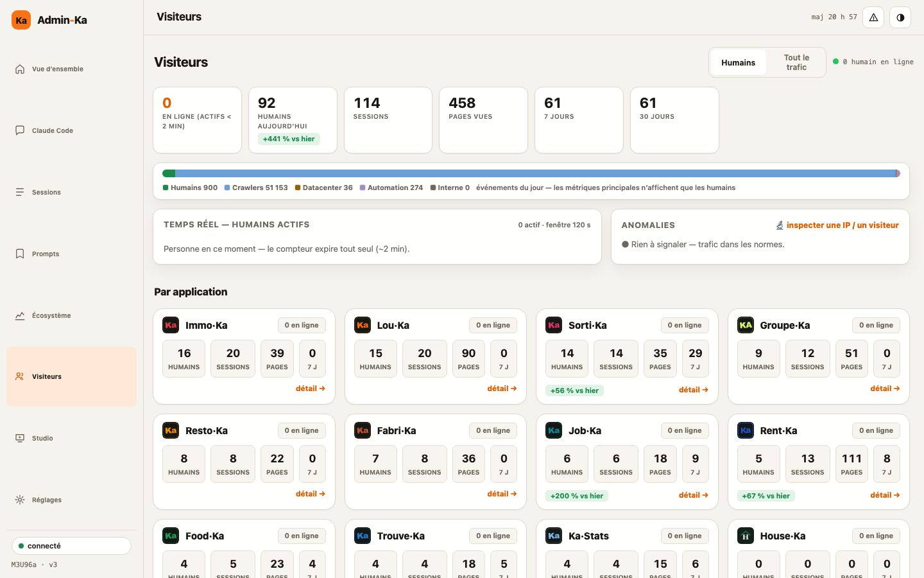Image resolution: width=924 pixels, height=578 pixels.
Task: Click the Trouve·Ka app icon
Action: [363, 536]
